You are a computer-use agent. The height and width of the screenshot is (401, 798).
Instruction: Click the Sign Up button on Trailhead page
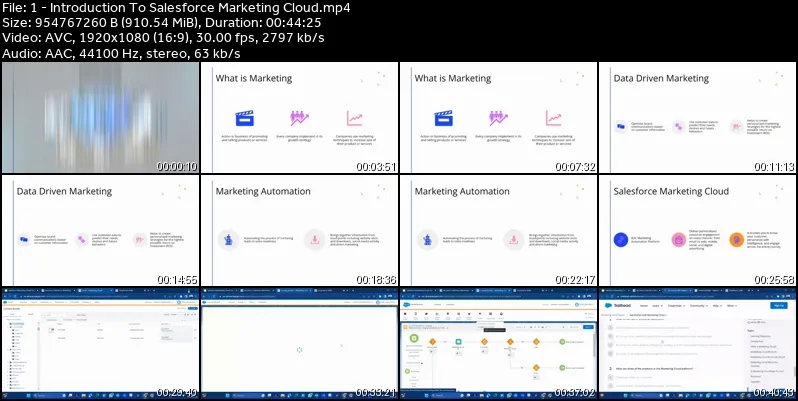779,305
